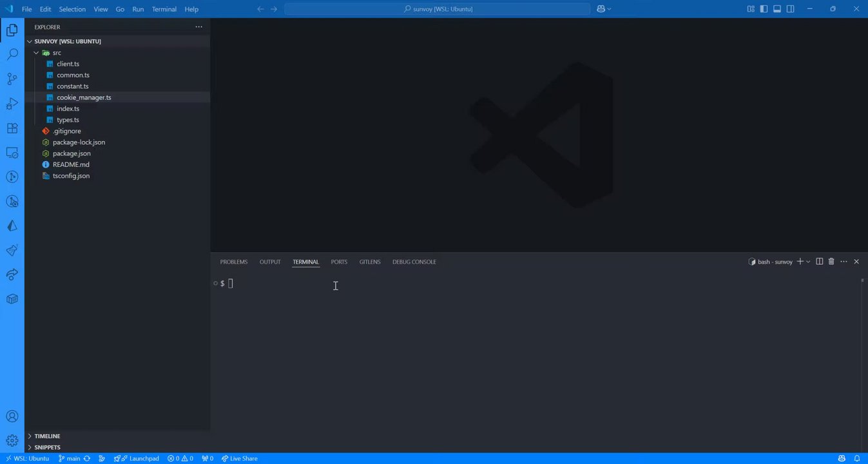Click the main branch in status bar
This screenshot has width=868, height=464.
pos(69,458)
